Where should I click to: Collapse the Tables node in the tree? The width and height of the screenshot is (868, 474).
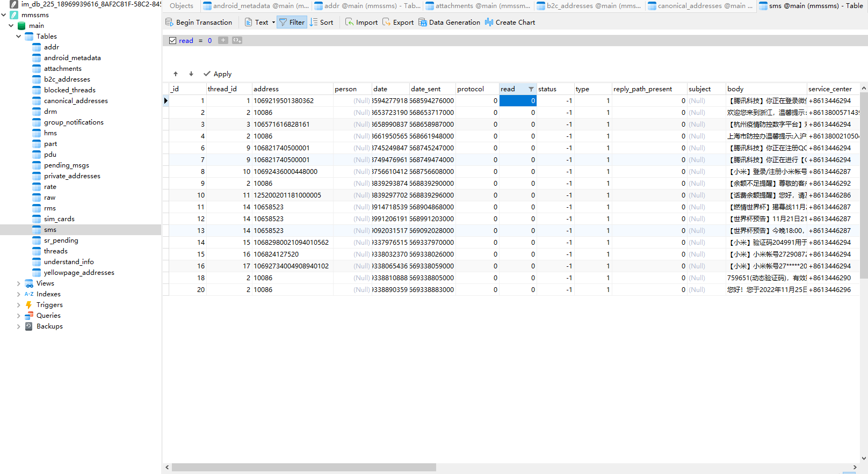19,37
